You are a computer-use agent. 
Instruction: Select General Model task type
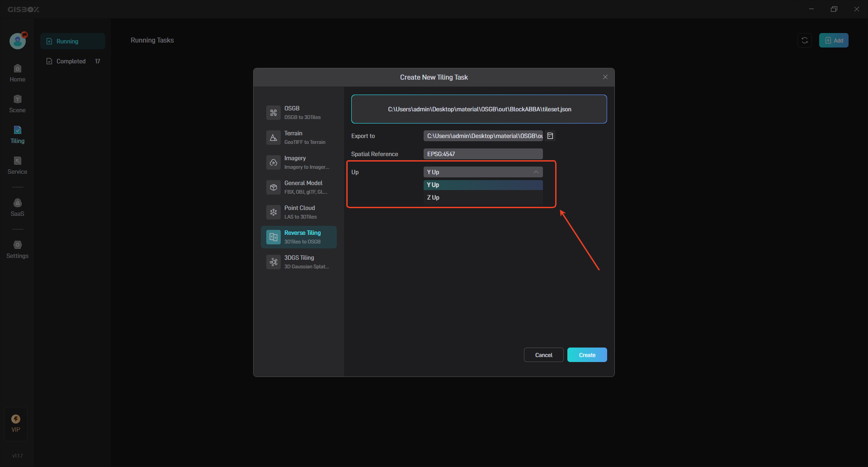coord(299,187)
